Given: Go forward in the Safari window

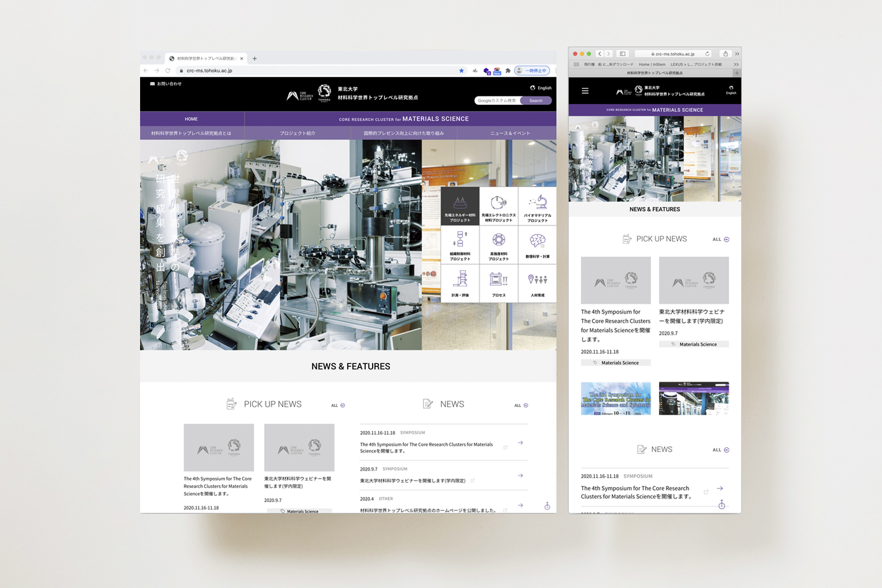Looking at the screenshot, I should [x=609, y=54].
